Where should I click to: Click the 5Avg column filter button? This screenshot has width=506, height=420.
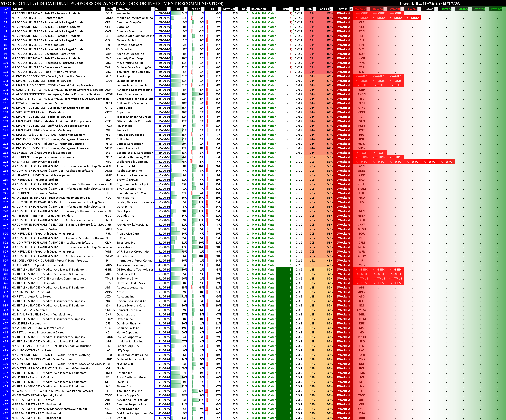[x=436, y=9]
